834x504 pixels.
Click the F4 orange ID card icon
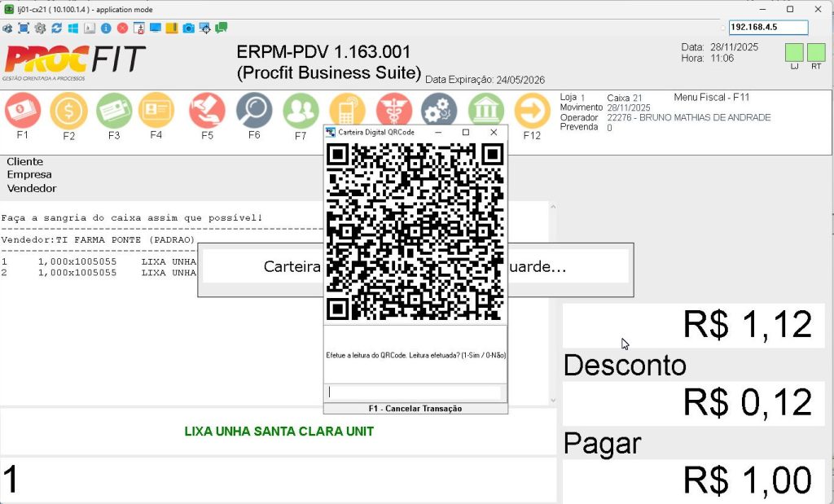click(156, 109)
